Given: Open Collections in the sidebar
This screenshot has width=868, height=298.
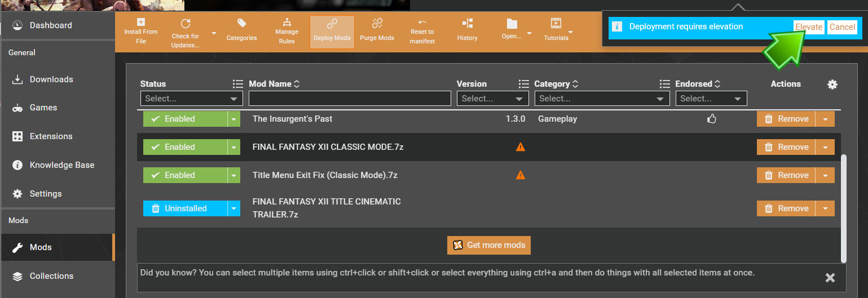Looking at the screenshot, I should (x=57, y=276).
